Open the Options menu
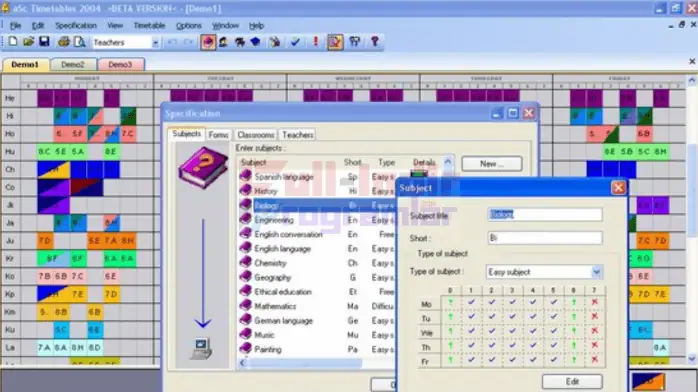Screen dimensions: 698x392 [x=189, y=26]
